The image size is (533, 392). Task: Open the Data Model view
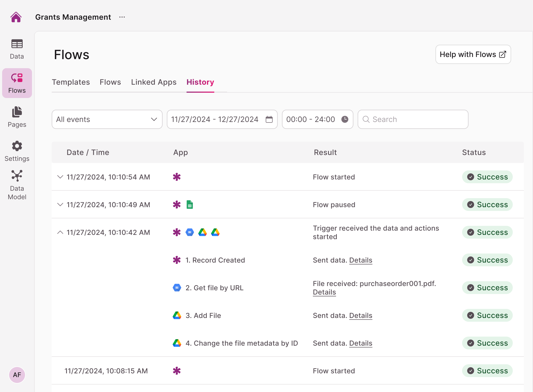pos(17,185)
